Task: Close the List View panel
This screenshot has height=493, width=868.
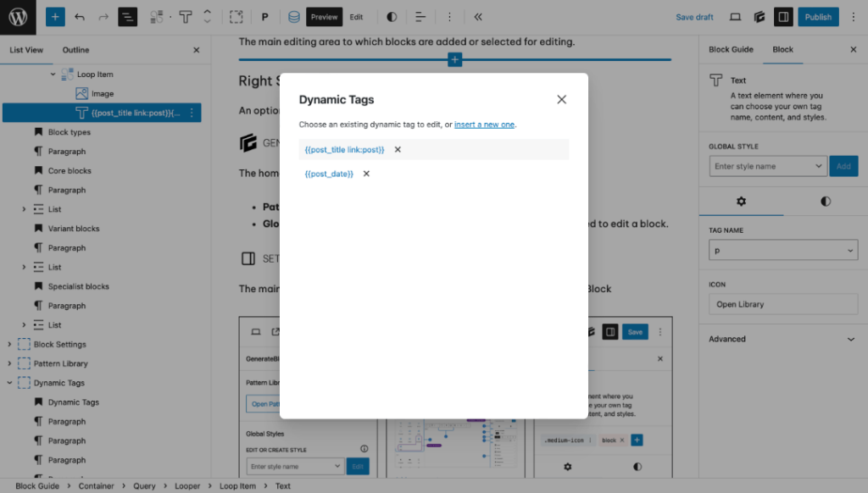Action: [197, 50]
